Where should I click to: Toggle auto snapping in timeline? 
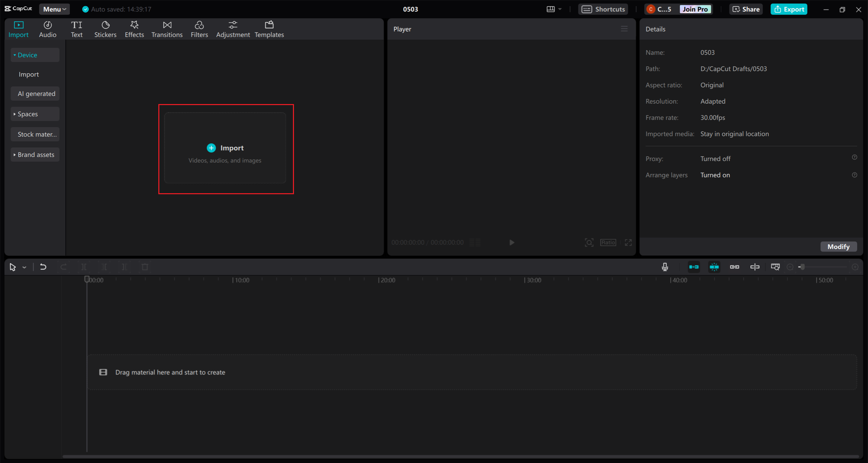tap(714, 267)
